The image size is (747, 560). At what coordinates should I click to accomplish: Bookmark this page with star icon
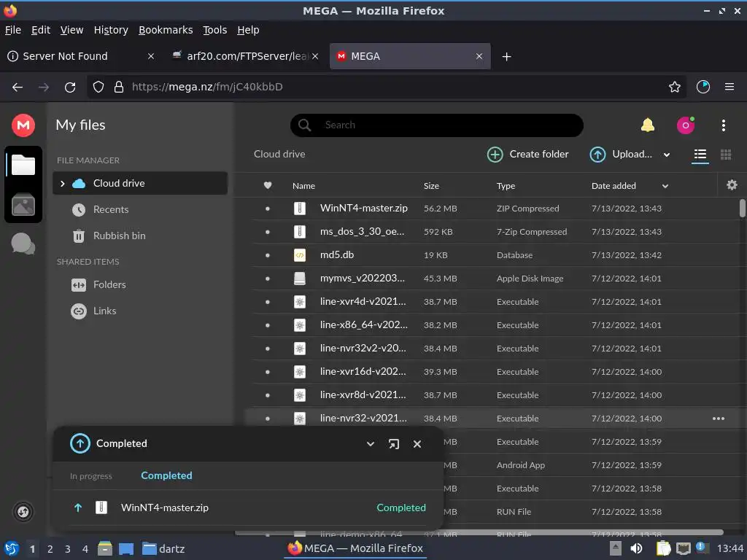point(674,87)
